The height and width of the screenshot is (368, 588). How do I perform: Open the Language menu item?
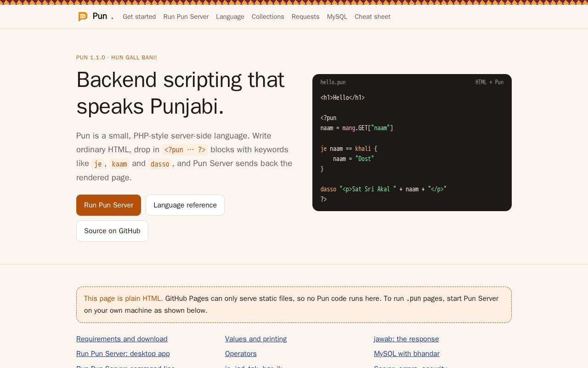(x=230, y=17)
